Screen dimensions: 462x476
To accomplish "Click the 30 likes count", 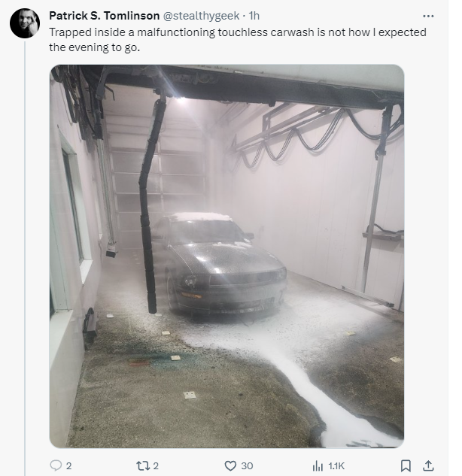I will point(247,465).
